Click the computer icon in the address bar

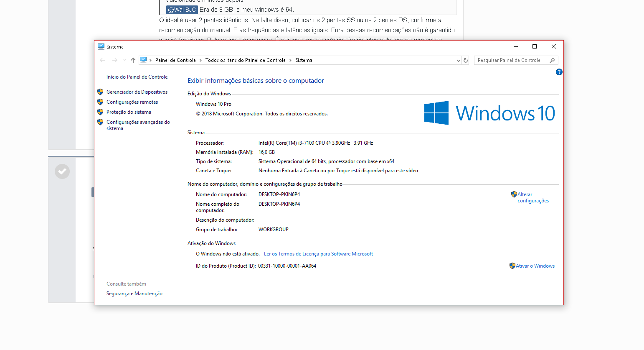click(x=143, y=60)
